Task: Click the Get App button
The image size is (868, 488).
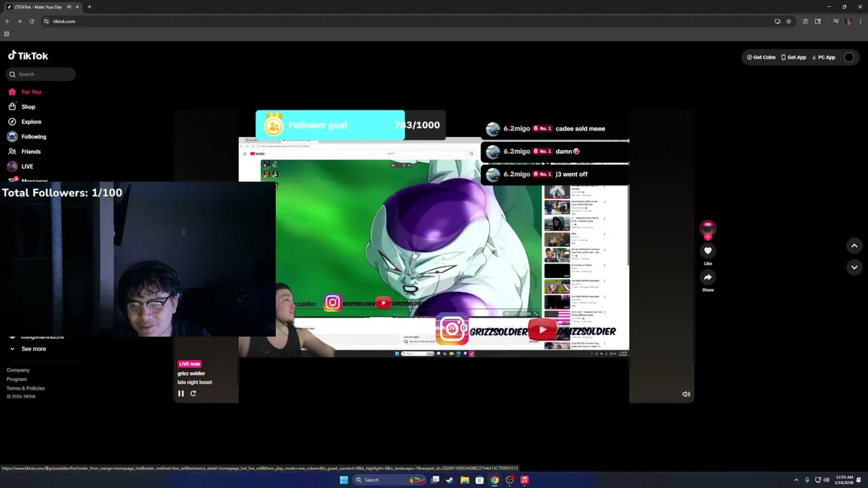Action: pos(793,57)
